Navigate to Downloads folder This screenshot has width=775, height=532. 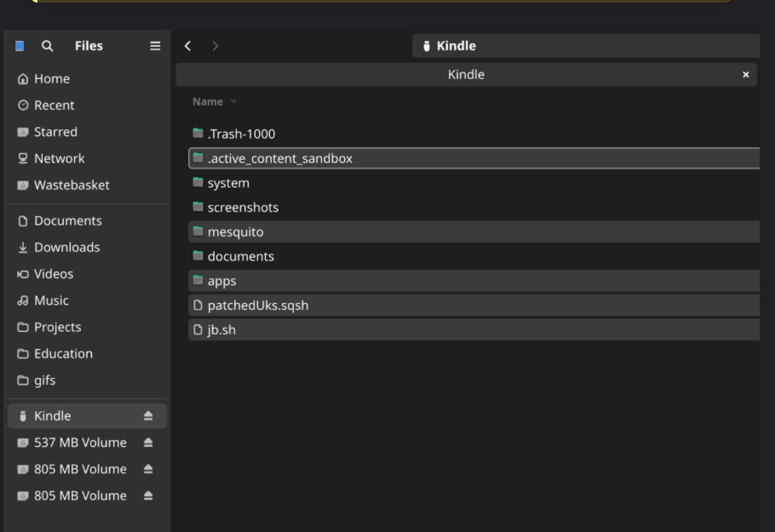pos(66,248)
